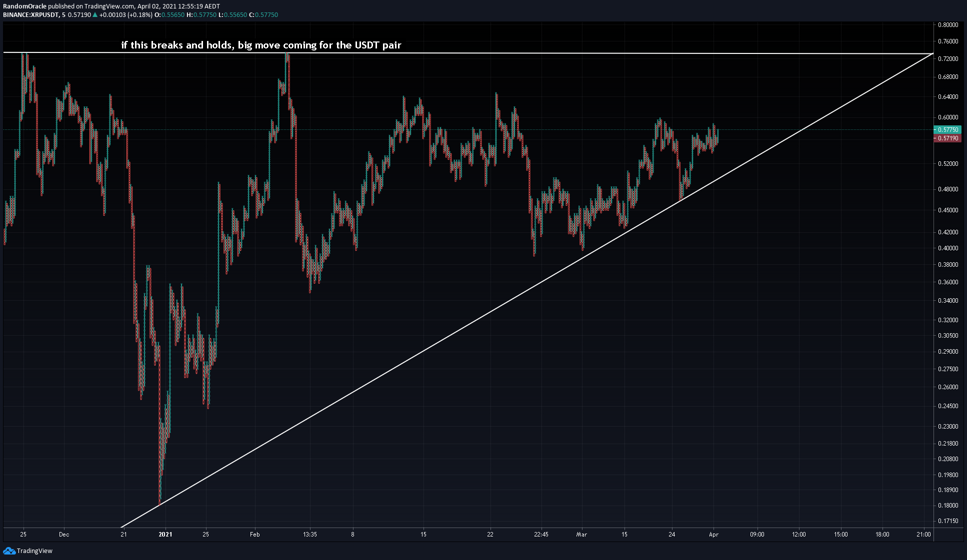Click the +0.00103 (+0.18%) change value
The width and height of the screenshot is (967, 560).
tap(125, 15)
